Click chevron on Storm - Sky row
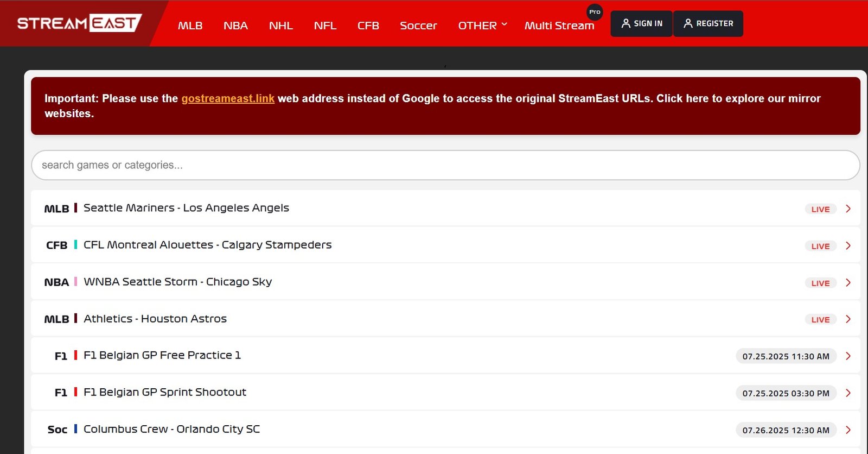The image size is (868, 454). tap(848, 283)
